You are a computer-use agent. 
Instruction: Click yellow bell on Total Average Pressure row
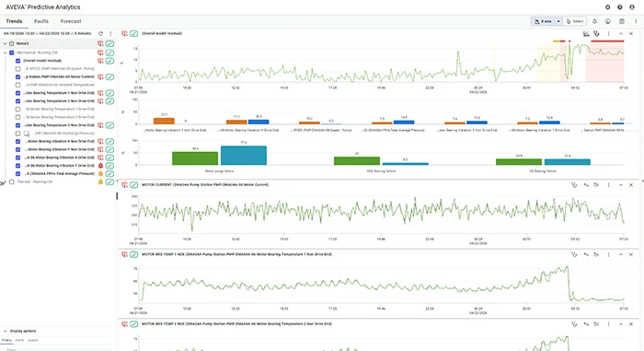[100, 173]
